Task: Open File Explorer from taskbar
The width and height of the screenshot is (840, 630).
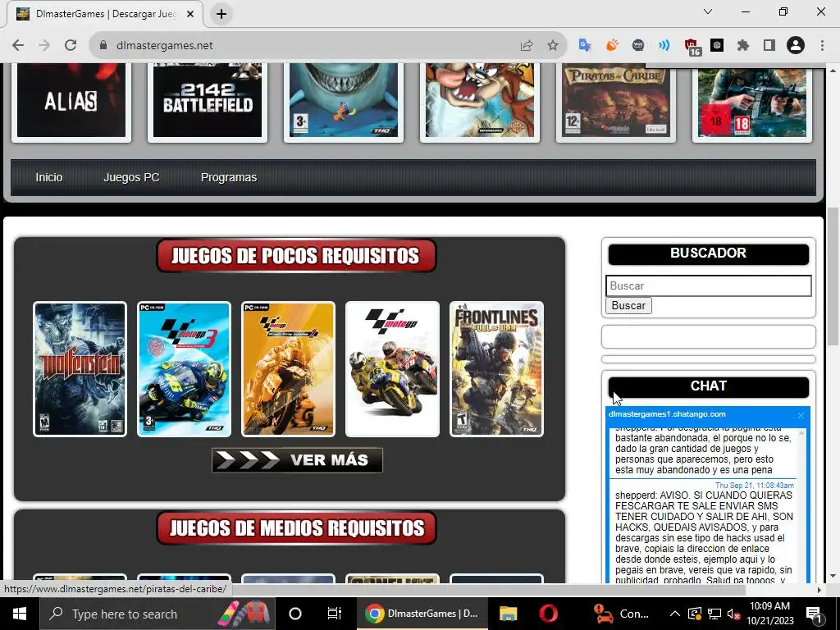Action: point(508,614)
